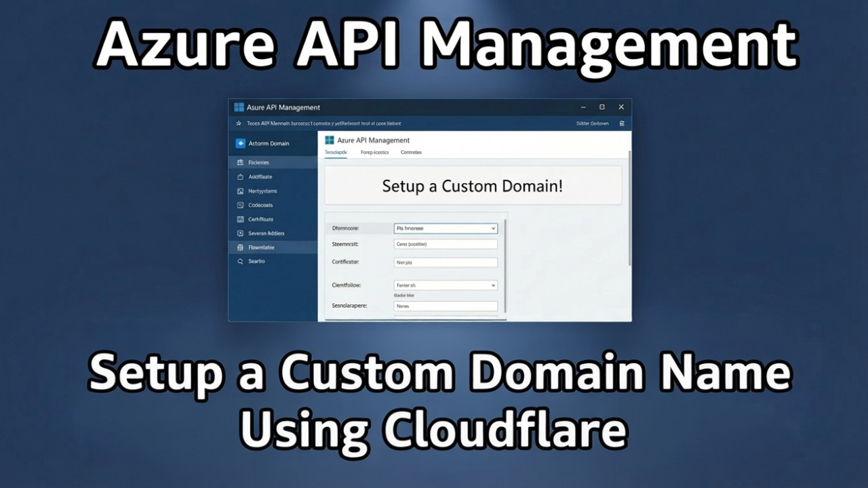Expand the Cierntfoilow dropdown
This screenshot has width=868, height=488.
(x=445, y=285)
